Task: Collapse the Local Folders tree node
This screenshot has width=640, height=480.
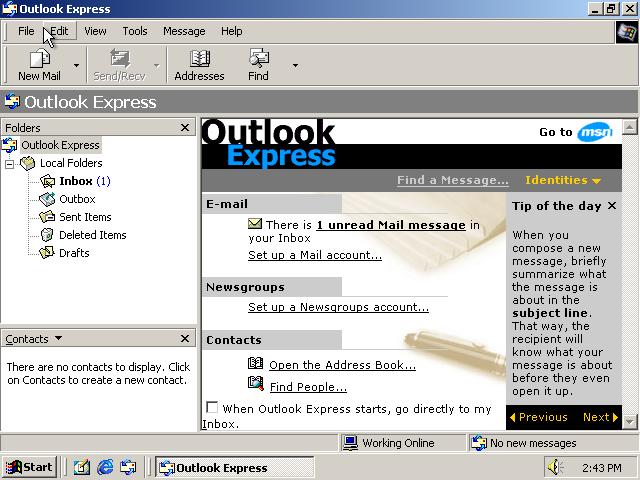Action: coord(9,164)
